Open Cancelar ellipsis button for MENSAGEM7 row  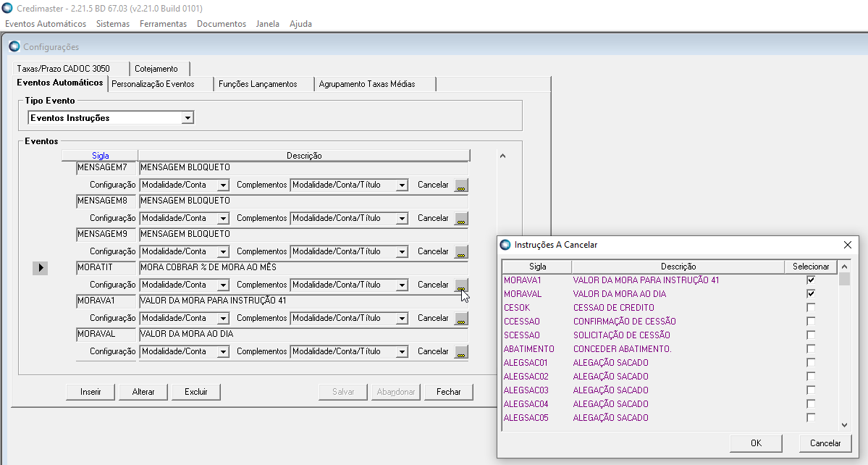pos(461,185)
